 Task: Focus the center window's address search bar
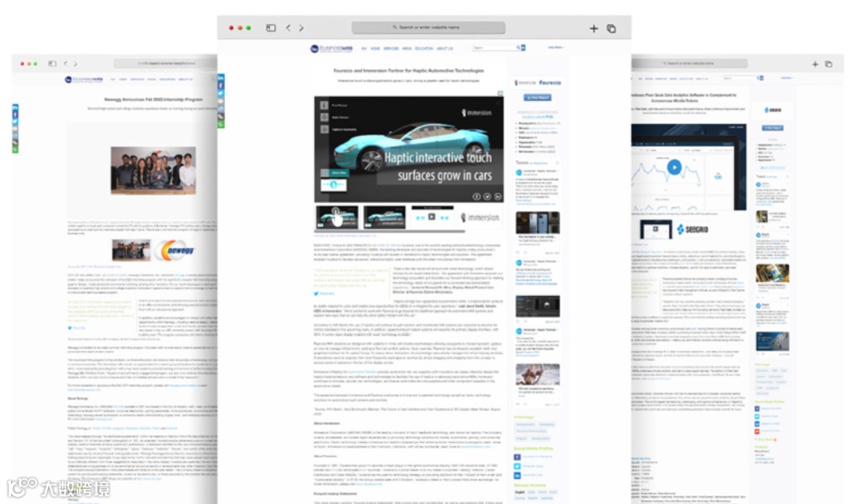(429, 27)
